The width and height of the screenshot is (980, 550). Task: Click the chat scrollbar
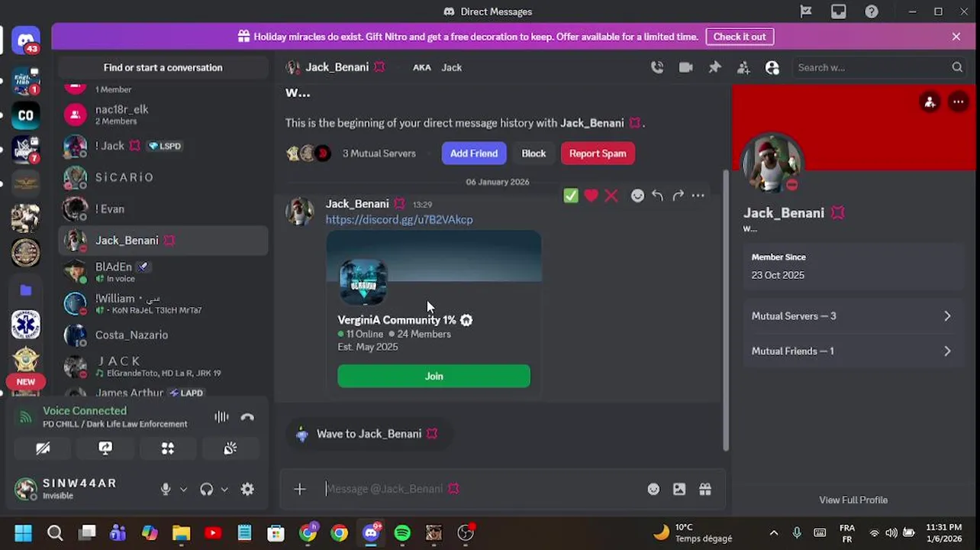click(725, 309)
